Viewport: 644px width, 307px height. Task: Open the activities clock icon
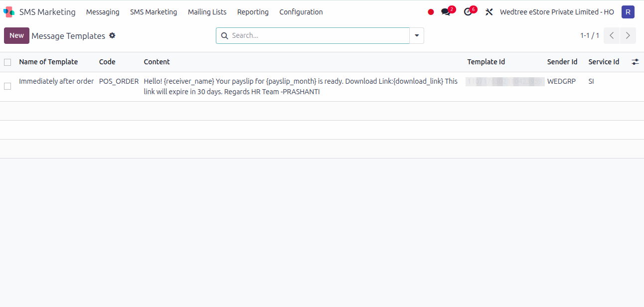coord(468,12)
